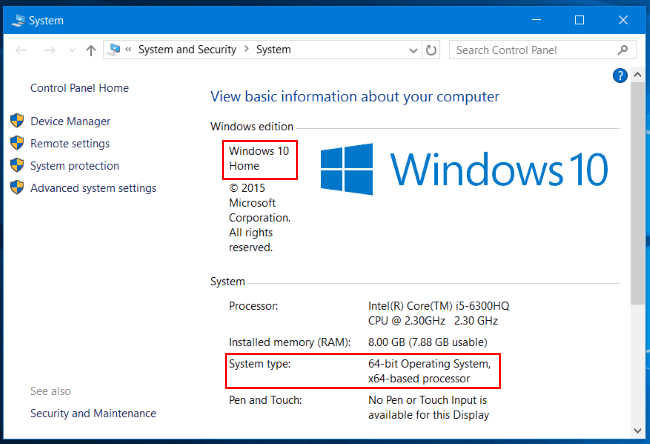Open Security and Maintenance link
Screen dimensions: 650x444
(x=93, y=413)
